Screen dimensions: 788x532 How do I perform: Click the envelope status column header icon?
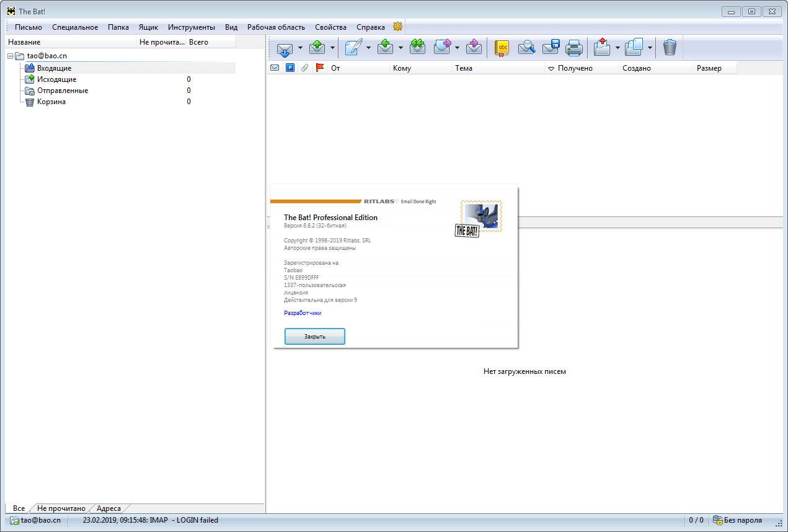(275, 68)
